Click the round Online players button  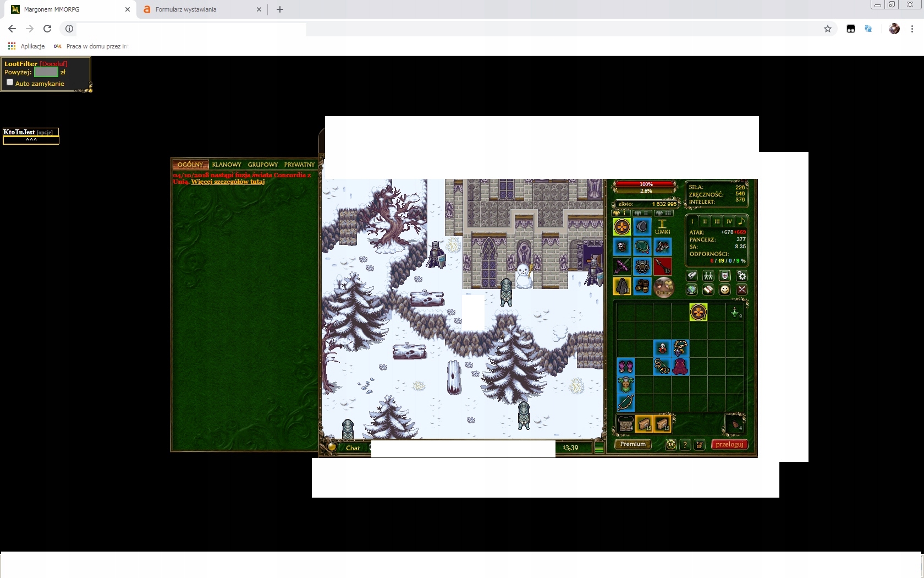point(664,287)
